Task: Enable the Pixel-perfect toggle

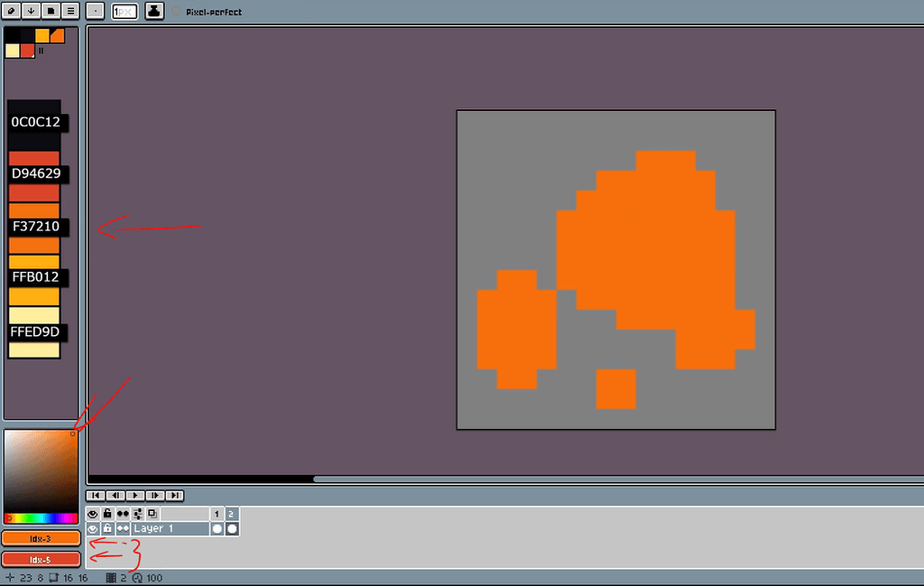Action: click(x=175, y=12)
